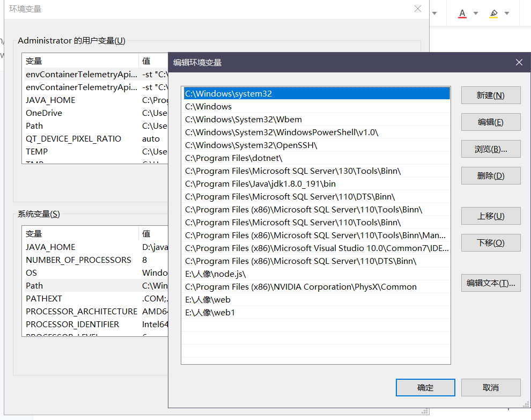
Task: Click the 新建(N) button
Action: click(491, 95)
